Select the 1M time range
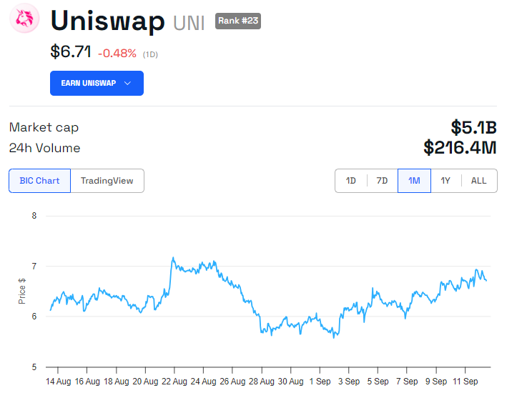The width and height of the screenshot is (532, 393). coord(414,181)
